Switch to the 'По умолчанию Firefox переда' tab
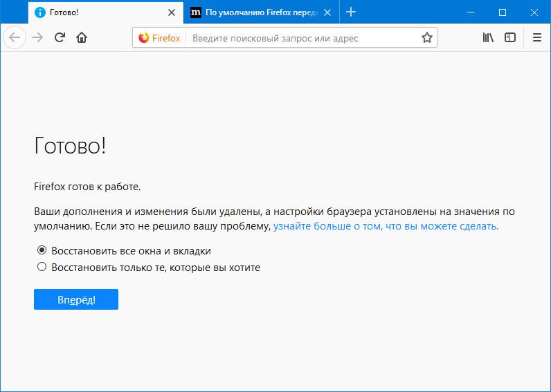The width and height of the screenshot is (551, 392). (x=262, y=12)
